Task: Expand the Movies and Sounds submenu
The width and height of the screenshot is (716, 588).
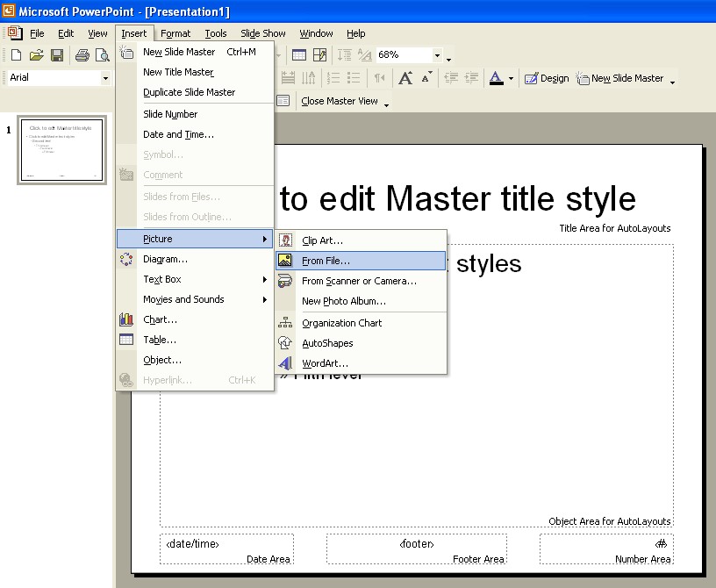Action: (x=195, y=299)
